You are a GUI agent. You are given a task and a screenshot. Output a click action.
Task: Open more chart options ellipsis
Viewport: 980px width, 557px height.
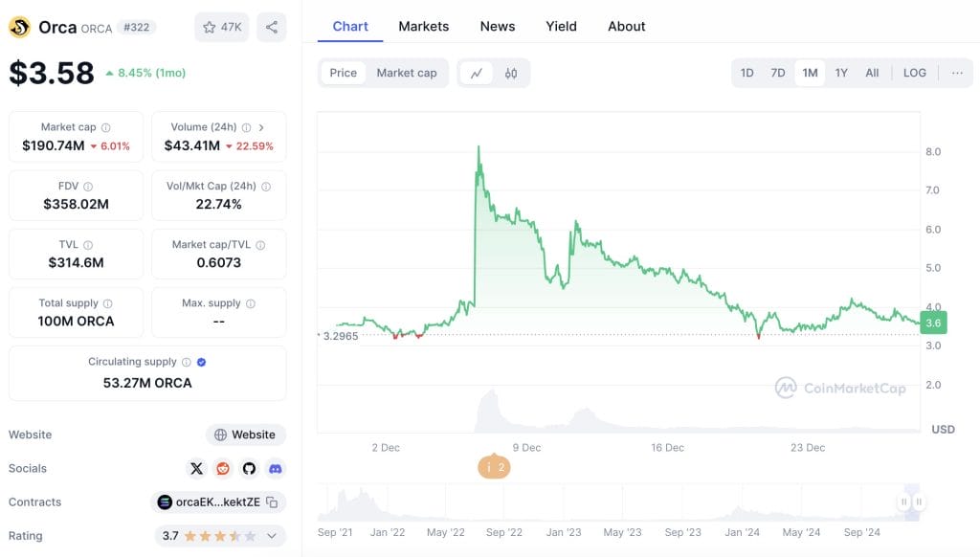pos(957,73)
